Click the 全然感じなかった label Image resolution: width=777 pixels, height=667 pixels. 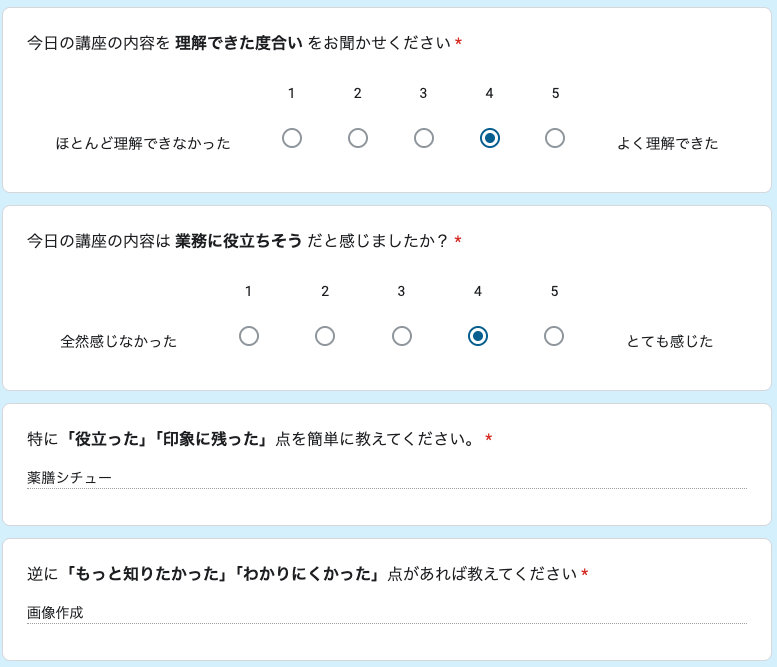coord(119,341)
